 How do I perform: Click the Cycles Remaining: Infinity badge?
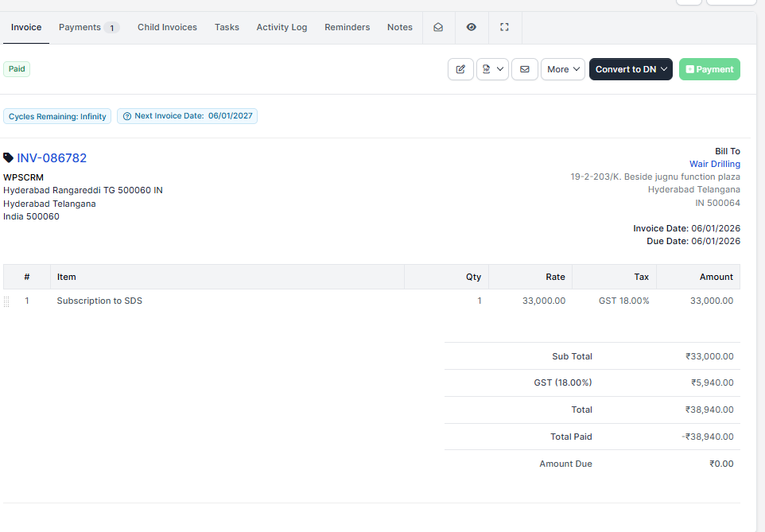pos(57,116)
